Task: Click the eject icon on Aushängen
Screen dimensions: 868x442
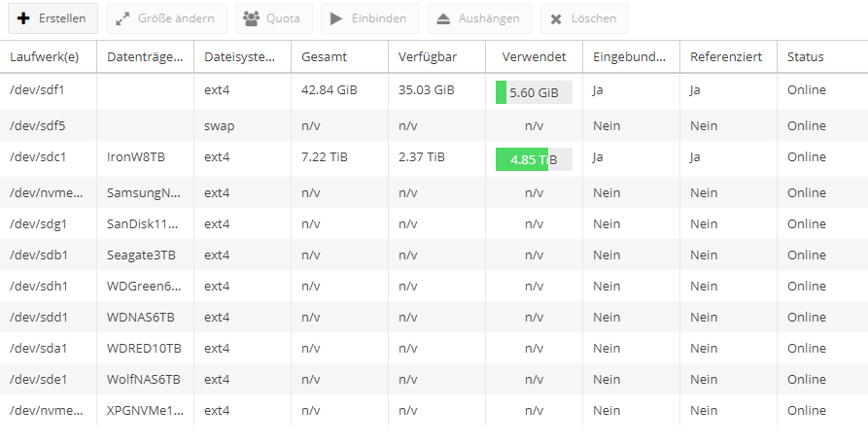Action: tap(443, 18)
